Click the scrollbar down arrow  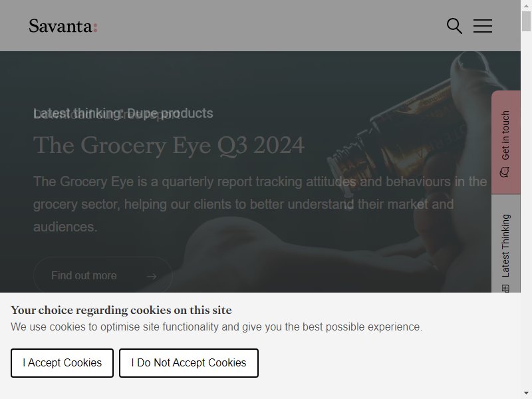tap(526, 394)
